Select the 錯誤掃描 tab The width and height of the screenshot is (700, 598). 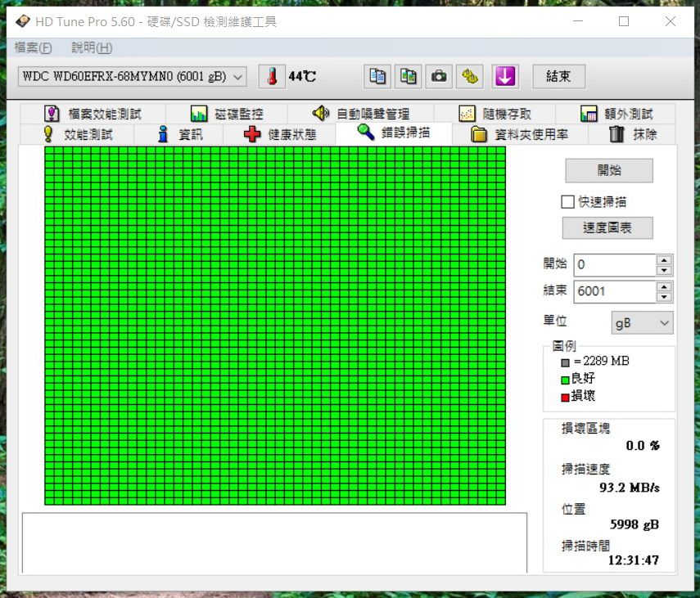(x=394, y=133)
